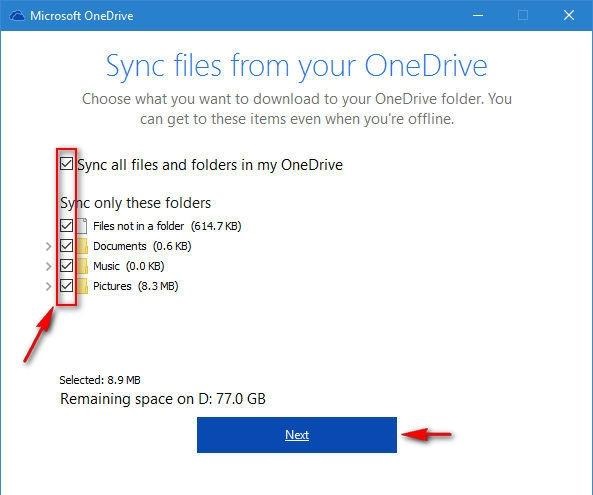Click the Sync all files and folders label
The width and height of the screenshot is (593, 495).
point(210,165)
